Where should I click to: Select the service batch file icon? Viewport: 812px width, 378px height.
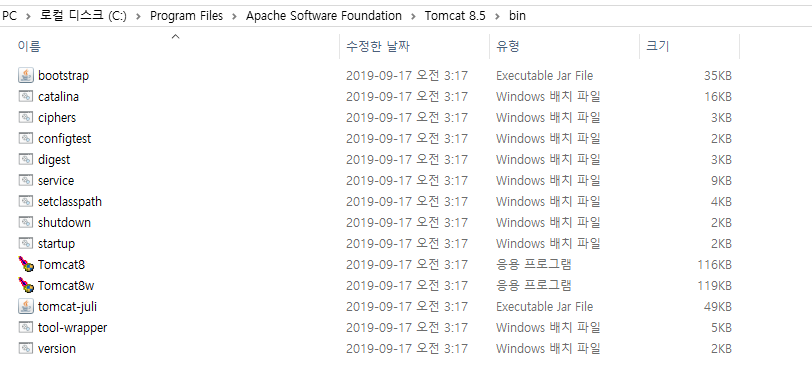click(26, 180)
